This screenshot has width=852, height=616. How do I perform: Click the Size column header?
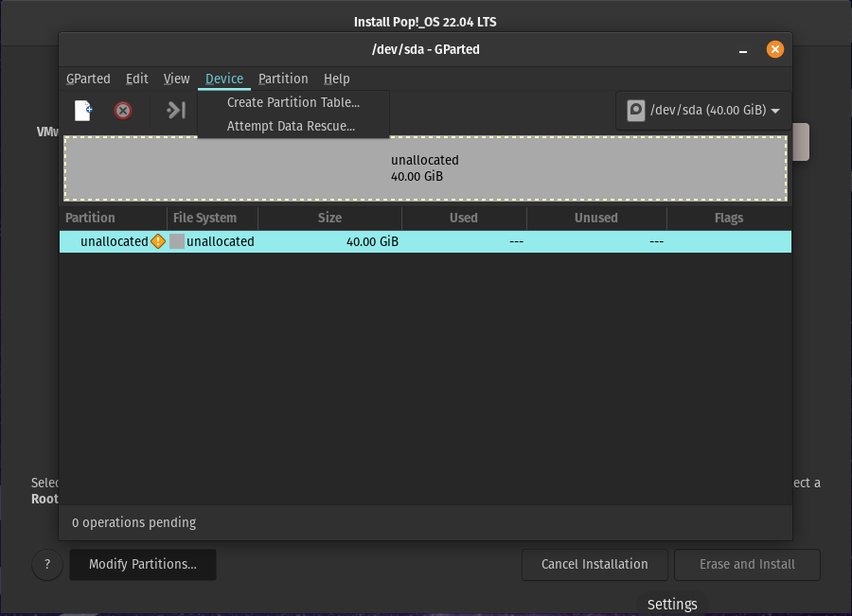[329, 218]
